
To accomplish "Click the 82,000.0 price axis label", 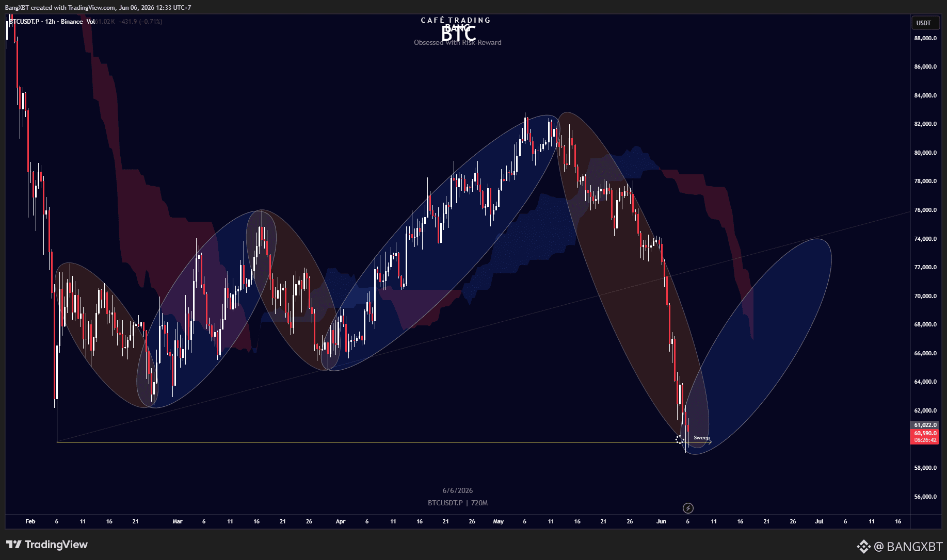I will click(925, 124).
